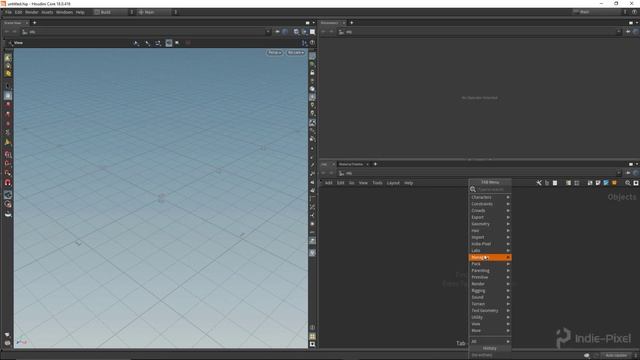
Task: Open Persp viewport camera dropdown
Action: (275, 53)
